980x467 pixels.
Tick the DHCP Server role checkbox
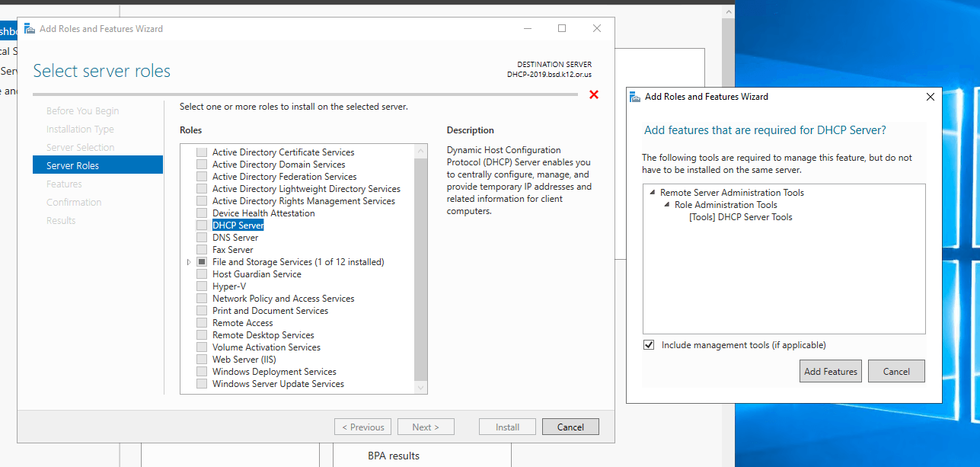202,226
